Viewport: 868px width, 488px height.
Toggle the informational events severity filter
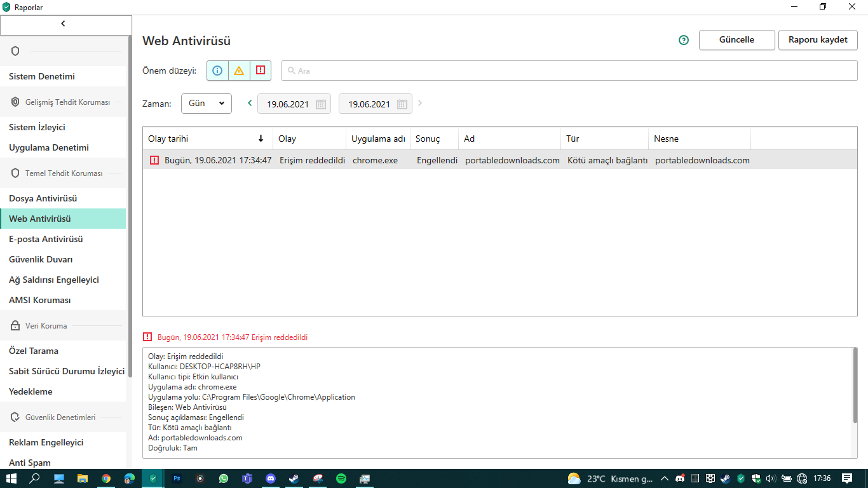217,71
